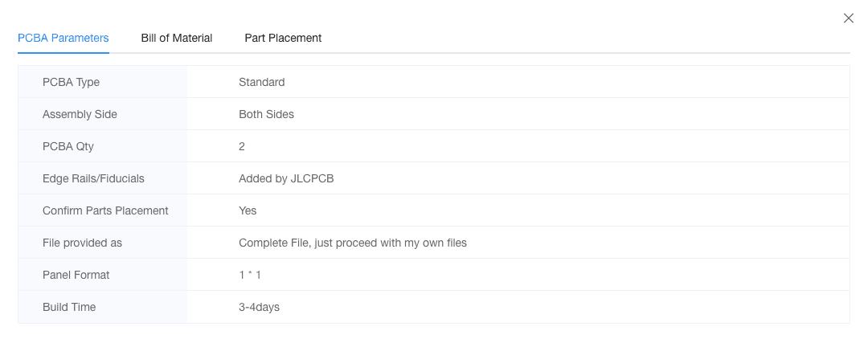Click the Complete File description text
The width and height of the screenshot is (868, 339).
(x=352, y=243)
